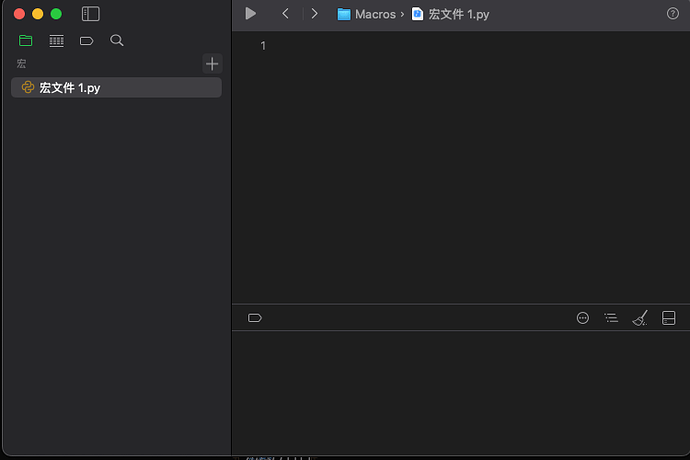Open the 宏文件 1.py breadcrumb item
The height and width of the screenshot is (460, 690).
coord(450,14)
